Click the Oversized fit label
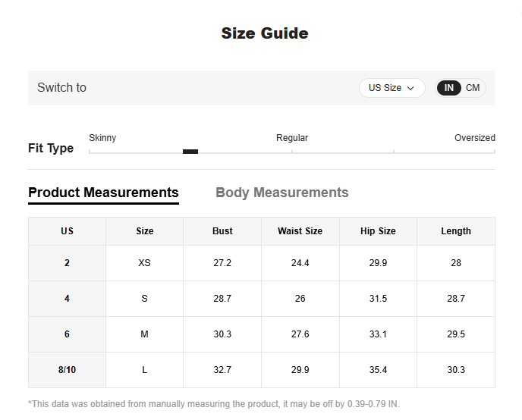 (x=475, y=138)
